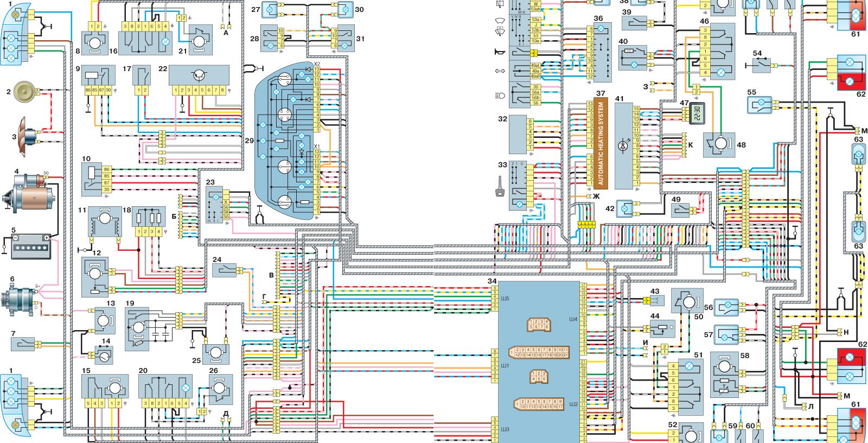Click the two-pin switch numbered 17

[142, 80]
